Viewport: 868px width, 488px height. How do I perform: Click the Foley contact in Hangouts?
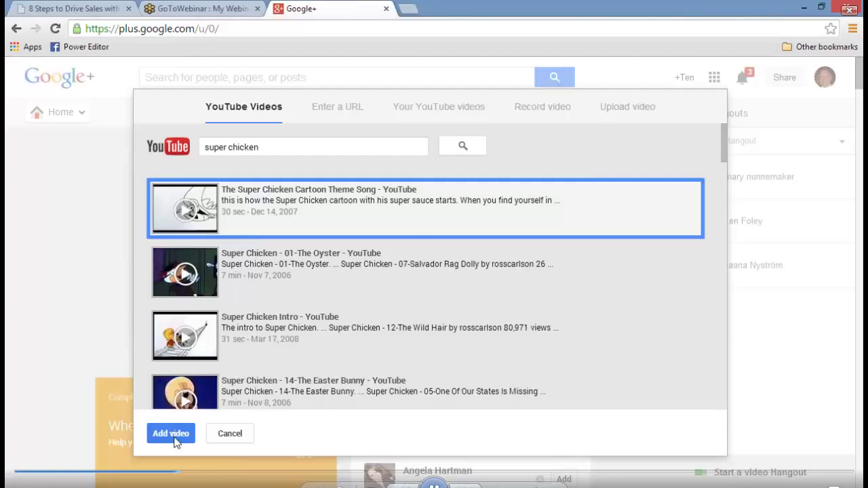tap(745, 221)
